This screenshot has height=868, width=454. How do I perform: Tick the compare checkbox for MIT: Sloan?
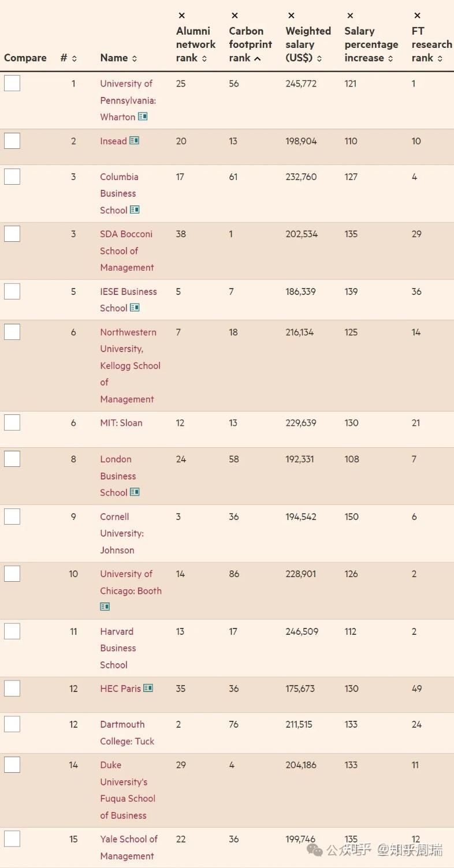[x=12, y=423]
